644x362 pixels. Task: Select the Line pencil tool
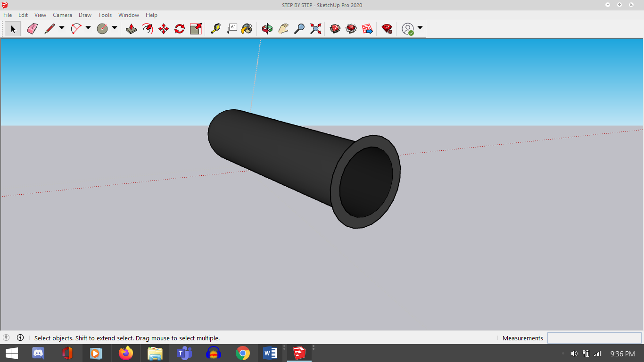click(50, 29)
